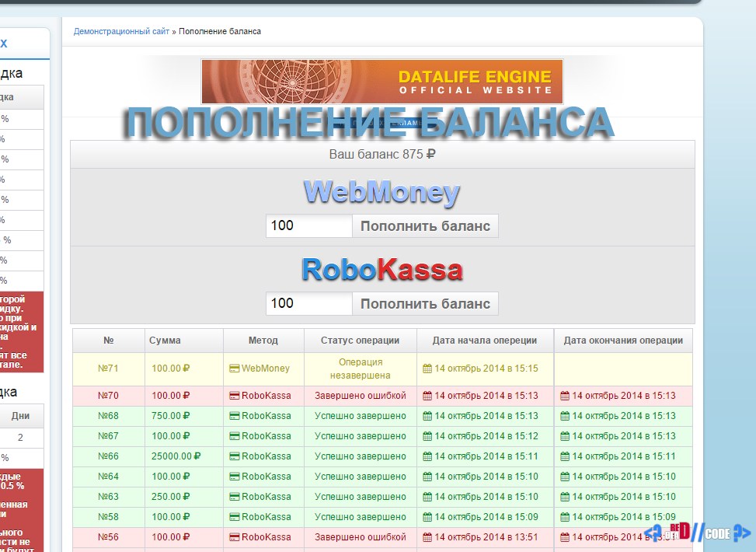Click end date calendar icon in row №63
Image resolution: width=756 pixels, height=552 pixels.
click(565, 497)
